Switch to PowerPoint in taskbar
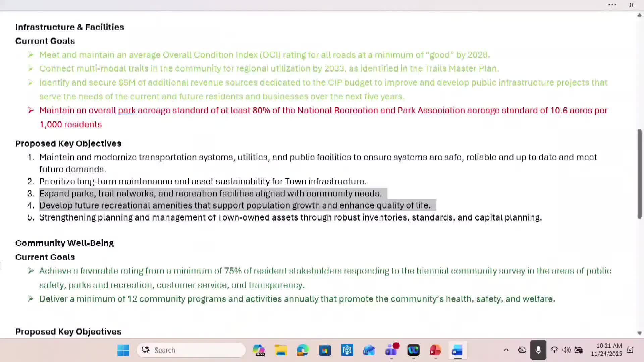Screen dimensions: 644x362 [435, 350]
